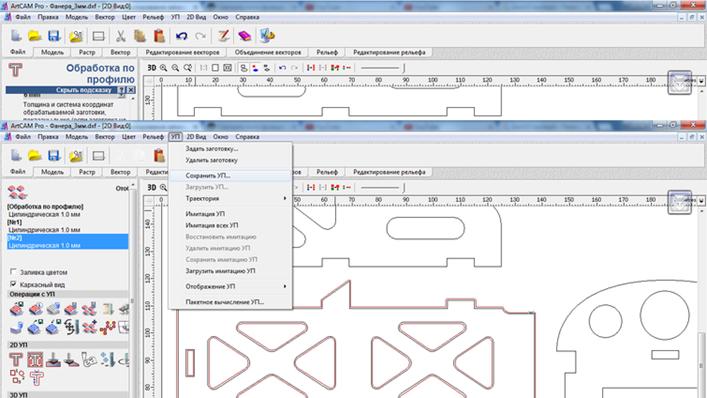The image size is (707, 398).
Task: Click question mark button beside Скрыть подсказку
Action: [122, 90]
